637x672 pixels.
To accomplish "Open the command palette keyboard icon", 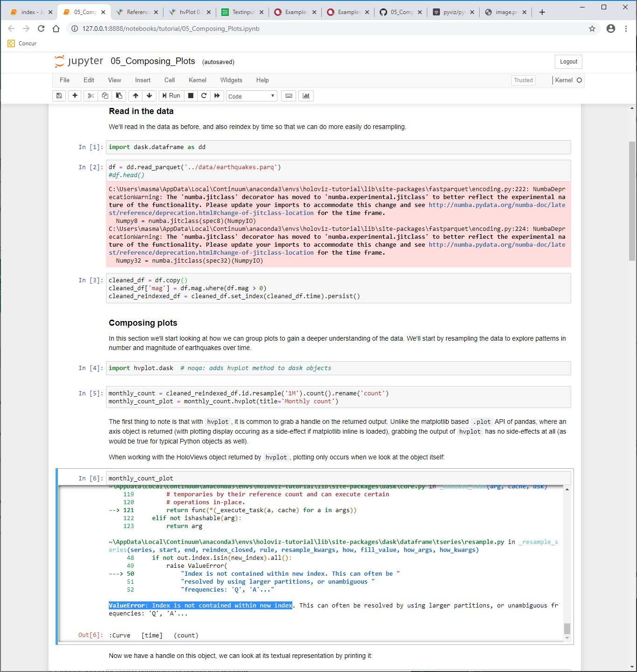I will (x=288, y=96).
